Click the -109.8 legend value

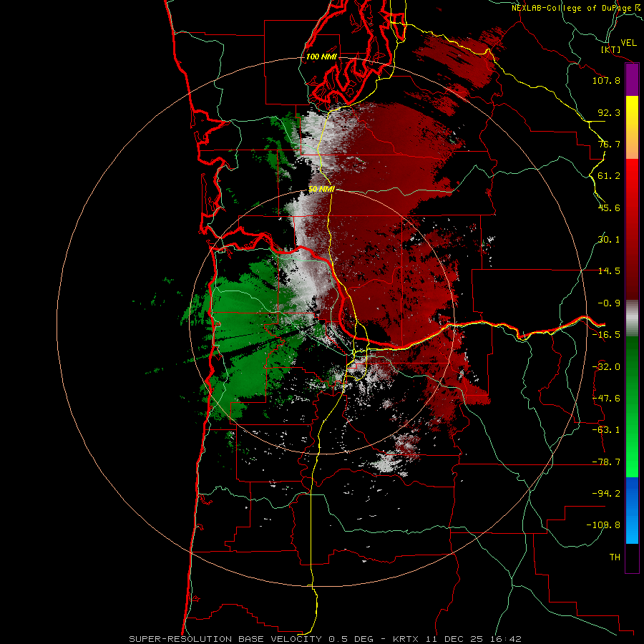603,525
